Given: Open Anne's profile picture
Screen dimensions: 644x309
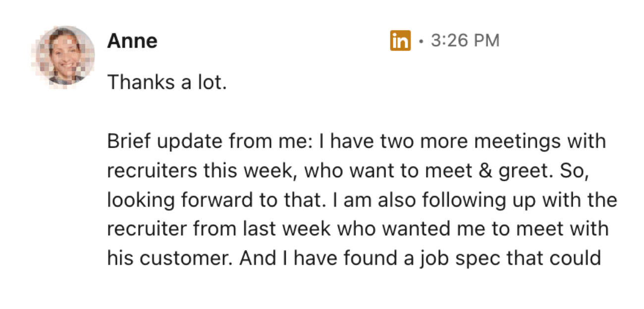Looking at the screenshot, I should (x=63, y=56).
